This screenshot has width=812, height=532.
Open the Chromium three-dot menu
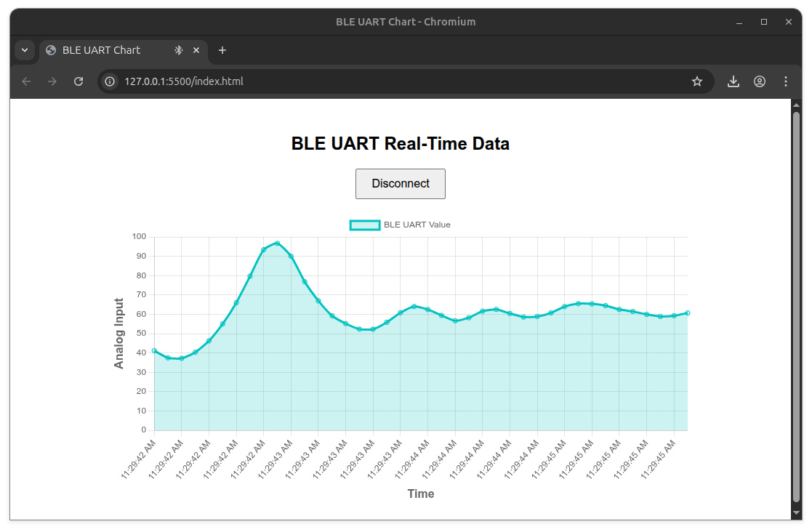tap(786, 81)
